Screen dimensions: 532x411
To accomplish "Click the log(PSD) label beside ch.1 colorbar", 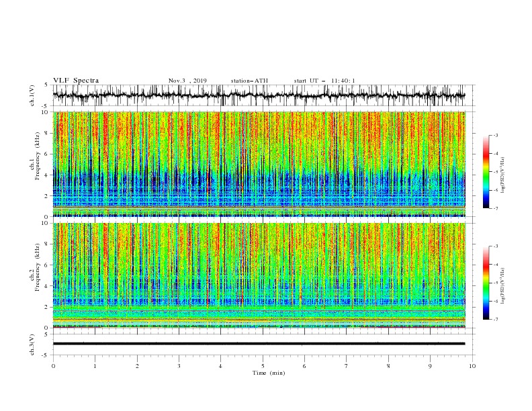I will (502, 175).
